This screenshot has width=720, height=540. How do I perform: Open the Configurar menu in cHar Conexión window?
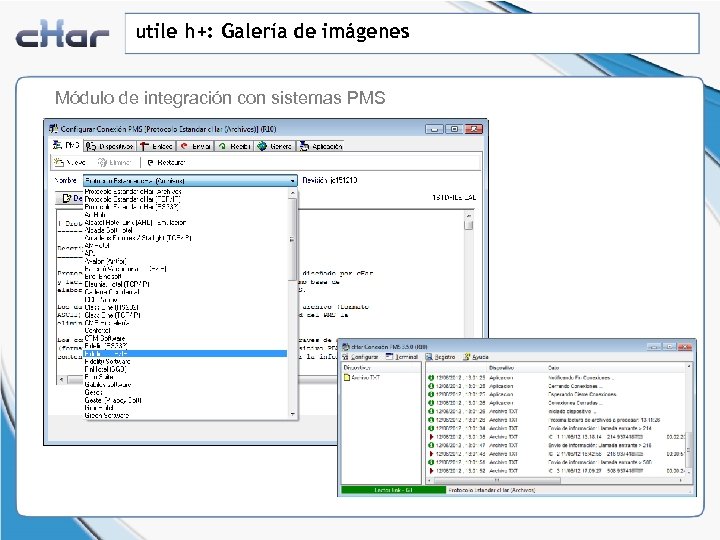360,357
